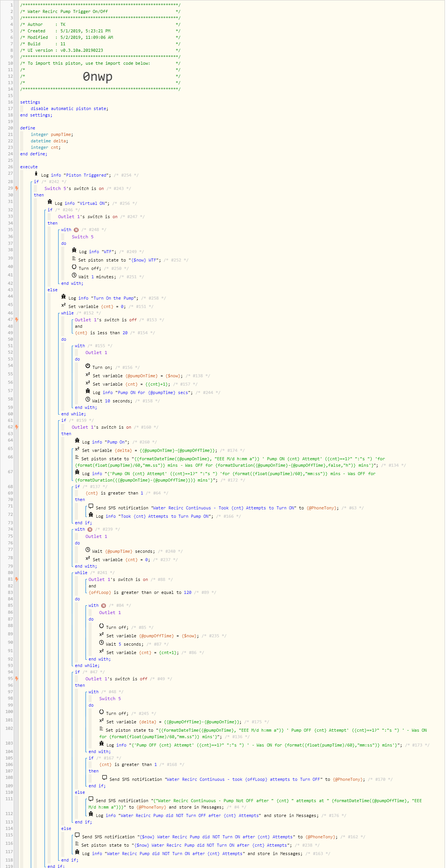Click the log icon beside "Took {cnt} Attempts to Turn Pump ON"
Image resolution: width=448 pixels, height=868 pixels.
tap(91, 515)
